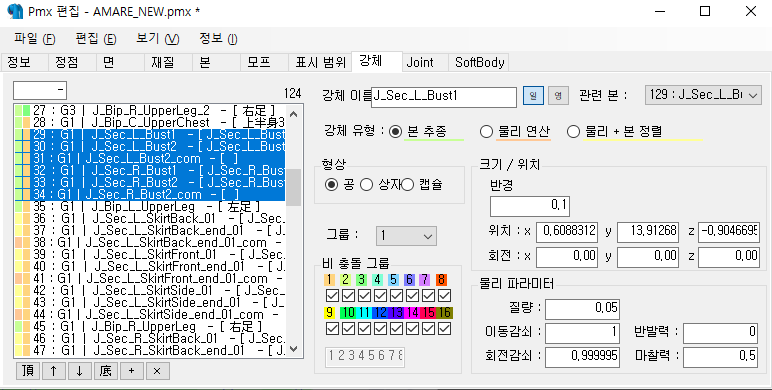
Task: Toggle non-collision checkbox for group 4
Action: pyautogui.click(x=380, y=296)
